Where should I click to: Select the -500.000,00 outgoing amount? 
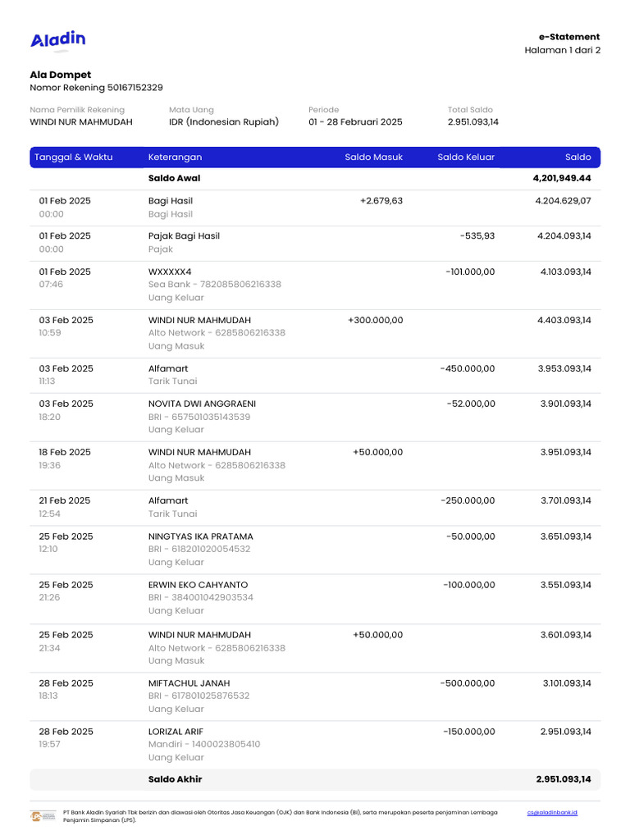click(x=468, y=683)
